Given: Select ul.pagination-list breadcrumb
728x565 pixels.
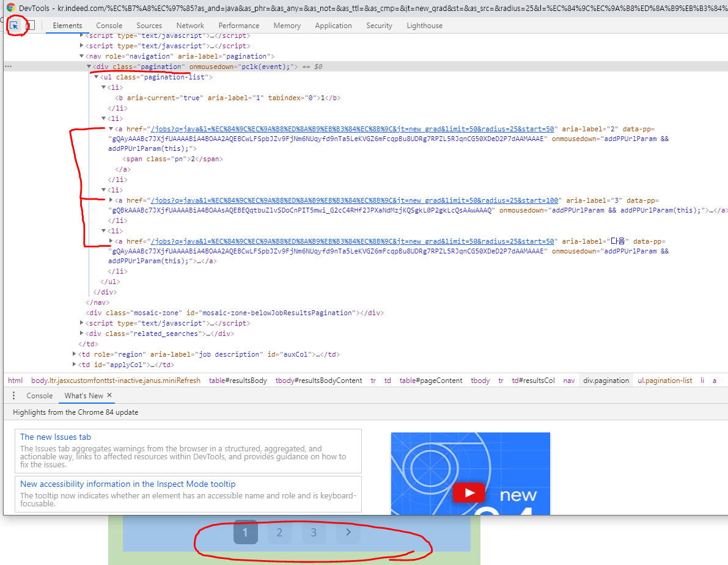Looking at the screenshot, I should click(x=665, y=381).
